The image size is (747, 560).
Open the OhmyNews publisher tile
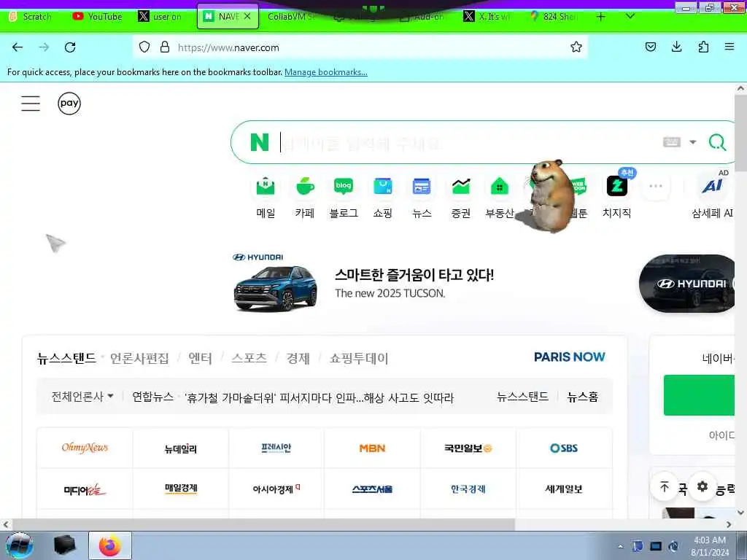[x=85, y=448]
